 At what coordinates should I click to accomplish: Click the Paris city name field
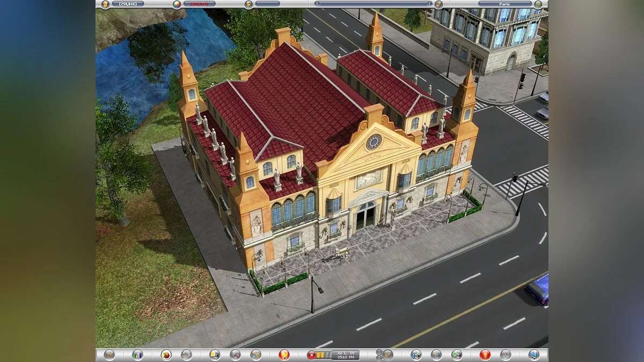click(504, 4)
